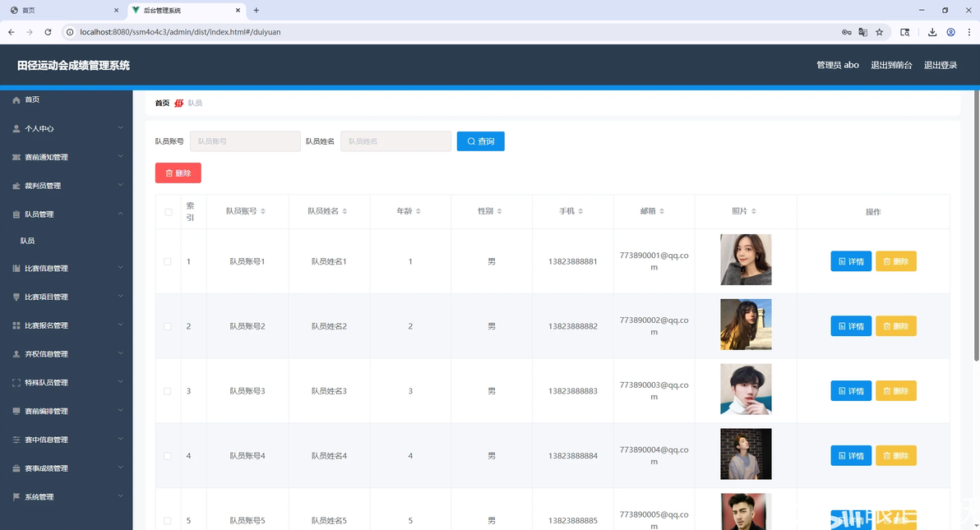980x530 pixels.
Task: Reload the page with refresh icon
Action: coord(49,32)
